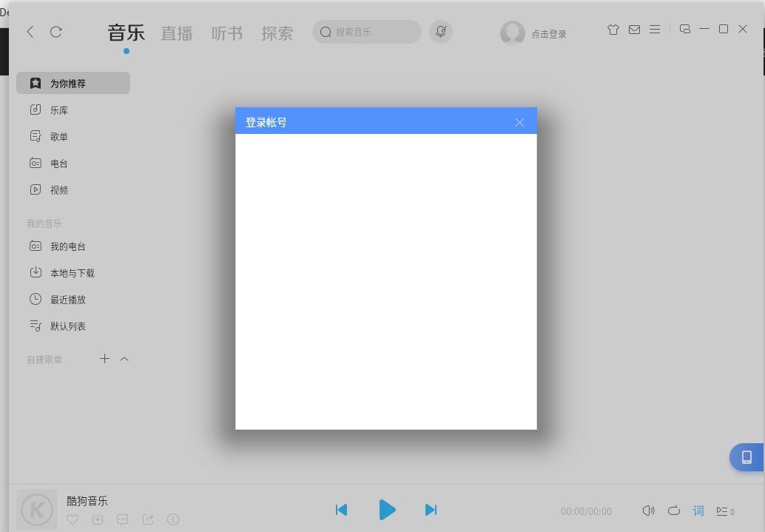Viewport: 765px width, 532px height.
Task: Open the skin theme shirt icon
Action: click(x=613, y=30)
